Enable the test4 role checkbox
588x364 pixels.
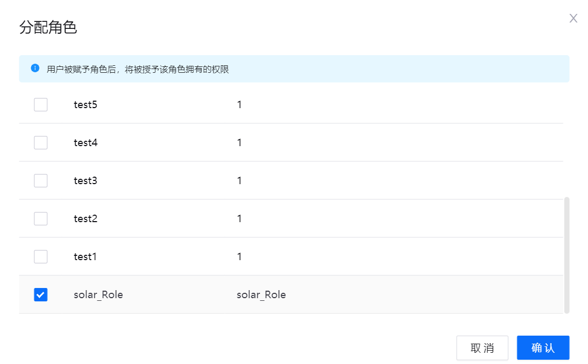tap(41, 142)
